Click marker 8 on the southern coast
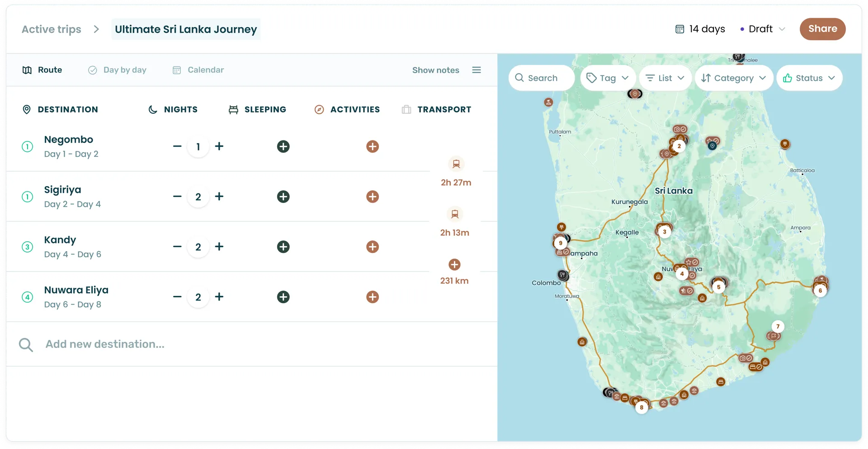 coord(641,407)
